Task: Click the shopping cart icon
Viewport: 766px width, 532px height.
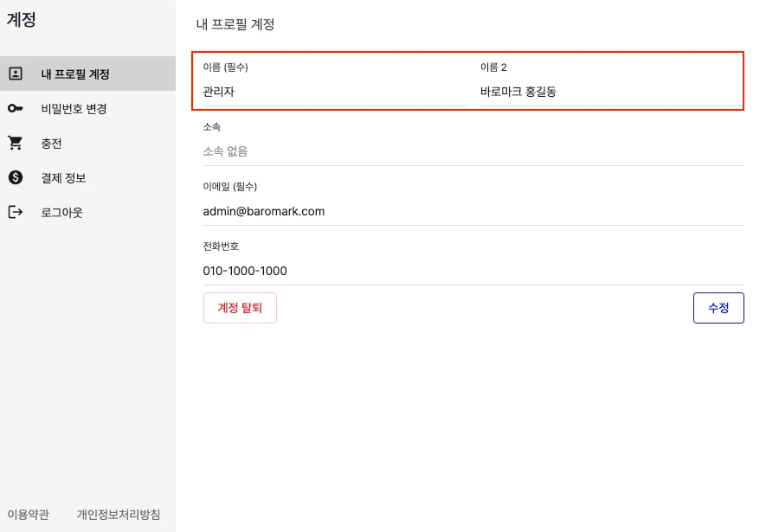Action: [x=15, y=143]
